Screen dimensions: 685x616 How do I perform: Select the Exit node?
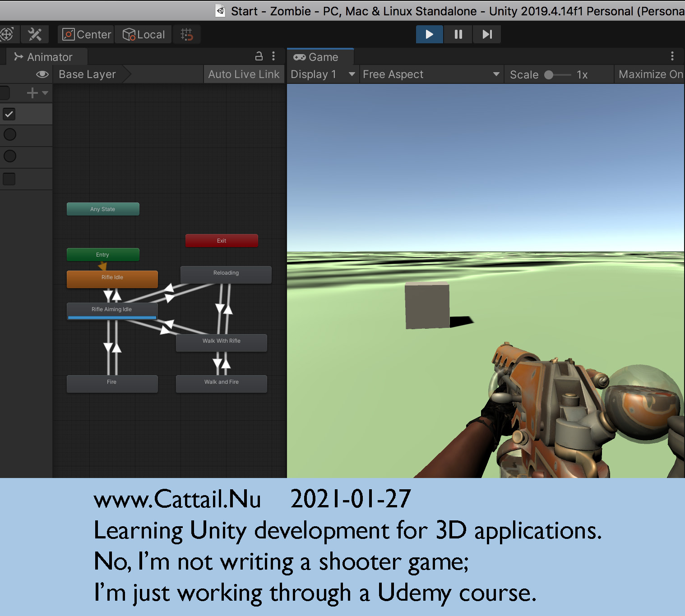222,241
